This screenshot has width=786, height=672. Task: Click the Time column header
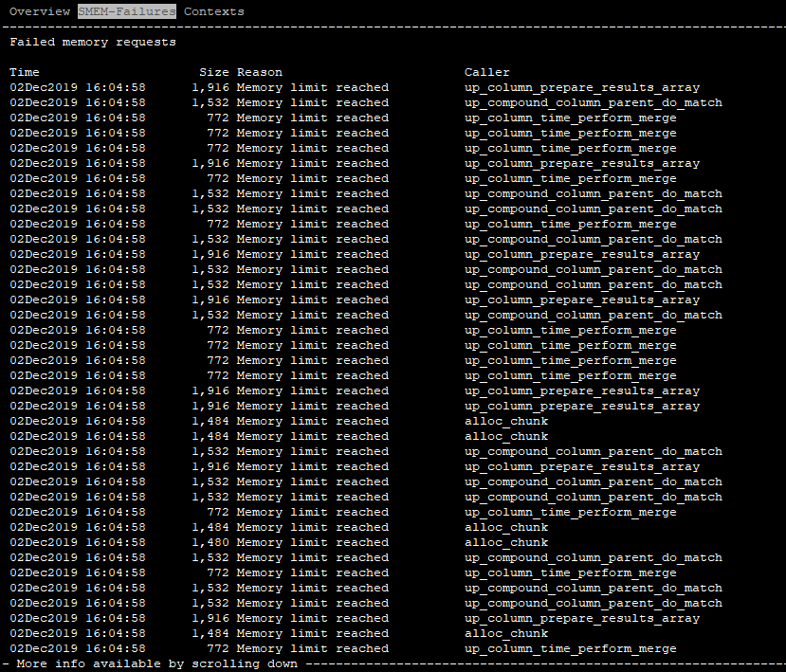click(x=25, y=72)
